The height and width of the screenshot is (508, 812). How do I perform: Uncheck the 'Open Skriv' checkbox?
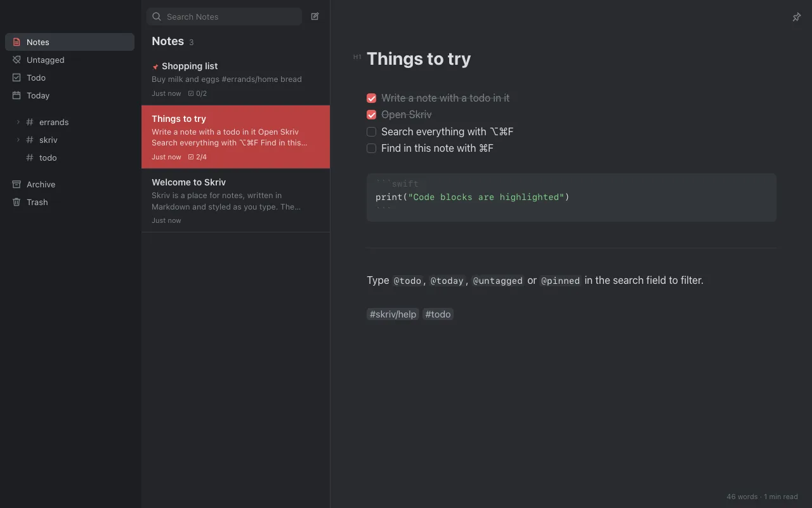tap(372, 115)
